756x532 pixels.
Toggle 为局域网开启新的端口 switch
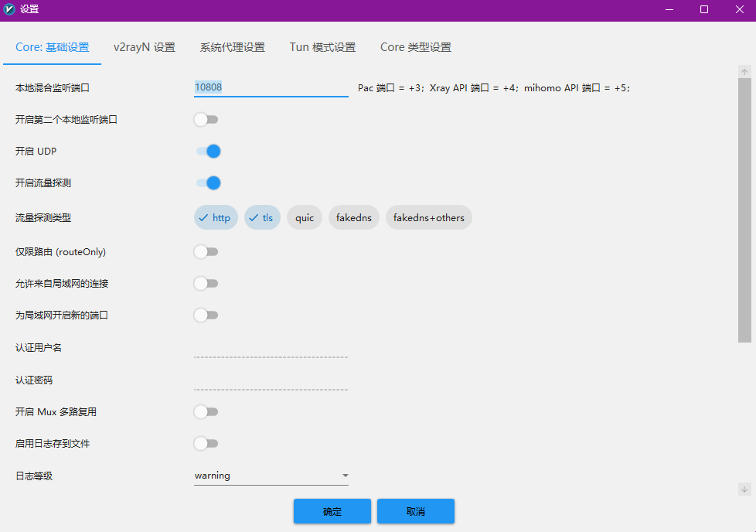(206, 315)
